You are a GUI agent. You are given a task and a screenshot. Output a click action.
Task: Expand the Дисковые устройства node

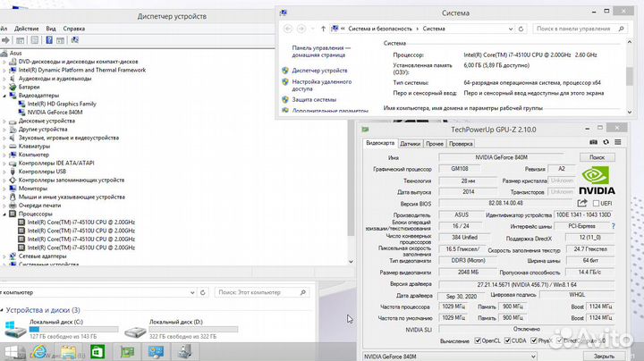[4, 122]
